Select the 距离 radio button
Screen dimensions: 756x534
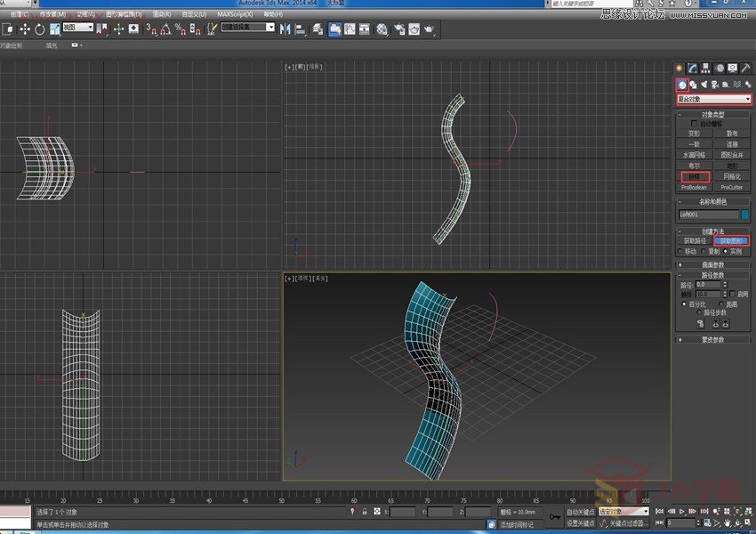[x=721, y=304]
